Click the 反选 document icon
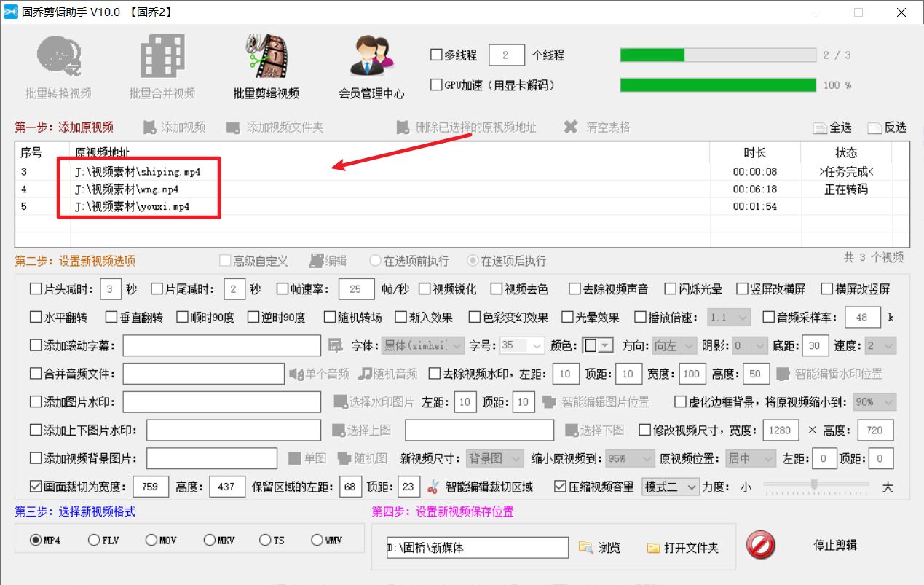Screen dimensions: 924x585 click(874, 128)
